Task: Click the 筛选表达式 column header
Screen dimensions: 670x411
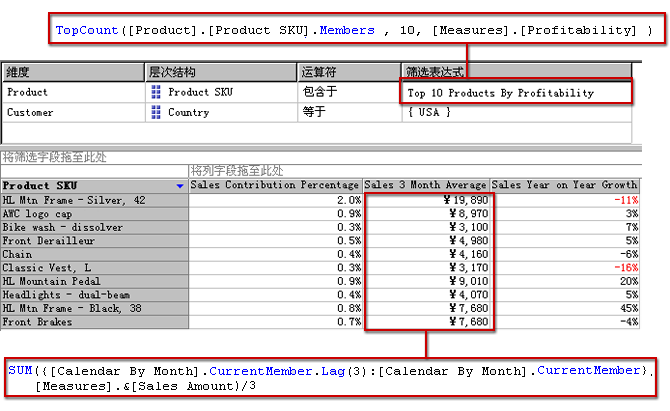Action: (516, 71)
